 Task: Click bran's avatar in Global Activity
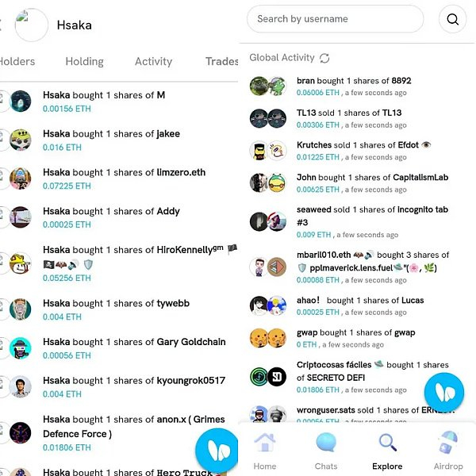(x=259, y=86)
